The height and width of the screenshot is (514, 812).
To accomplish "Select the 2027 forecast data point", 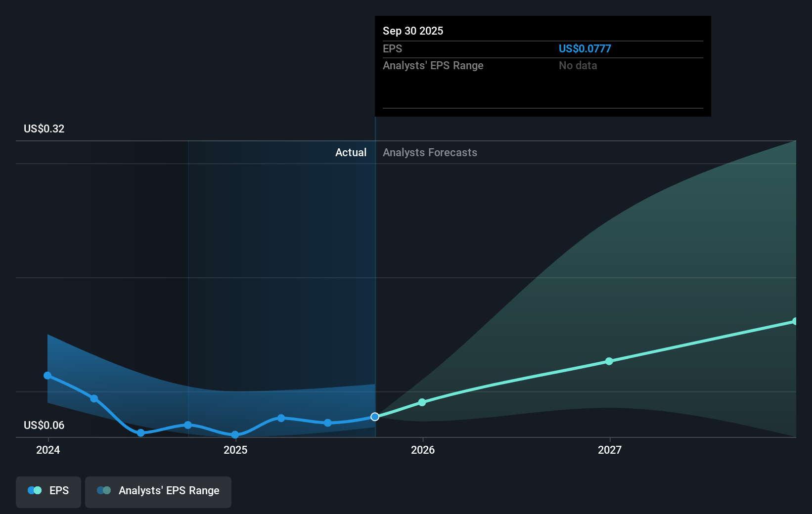I will (x=609, y=361).
